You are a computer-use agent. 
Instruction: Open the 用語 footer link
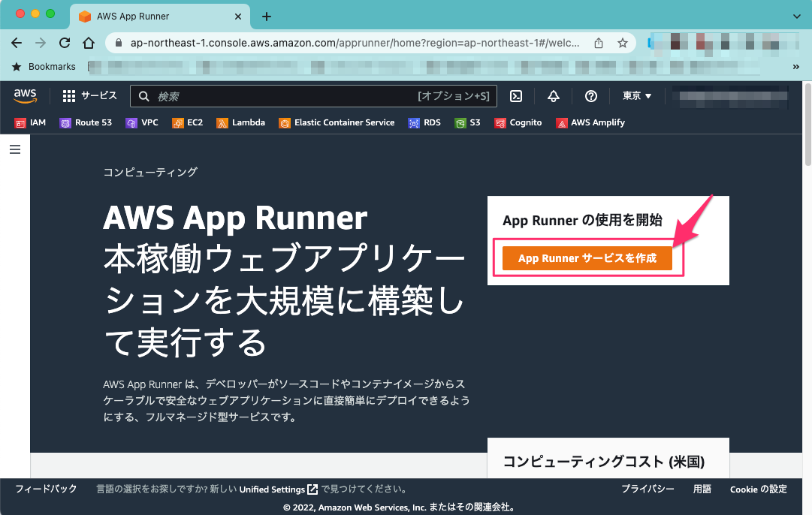[x=702, y=489]
